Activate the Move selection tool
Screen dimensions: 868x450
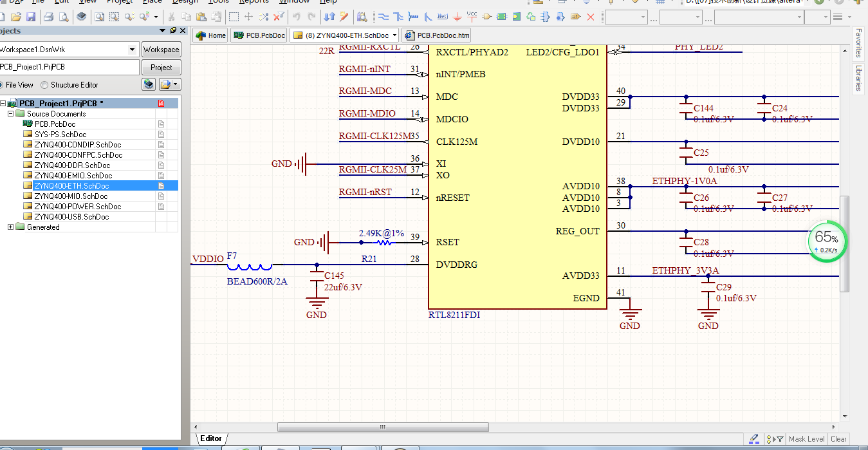[x=248, y=17]
